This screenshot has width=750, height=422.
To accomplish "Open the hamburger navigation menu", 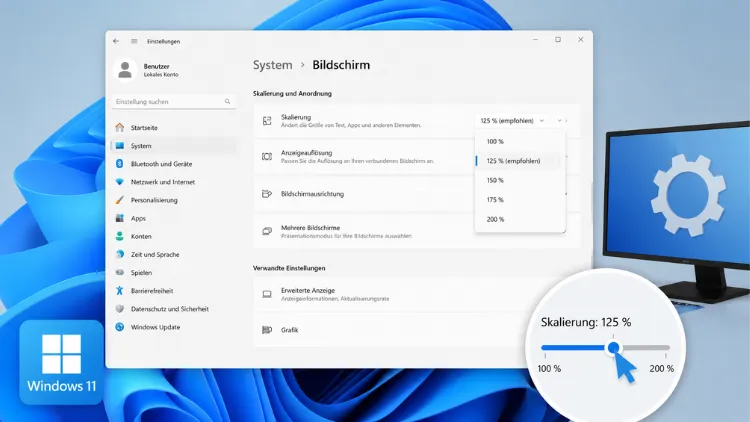I will click(x=134, y=41).
